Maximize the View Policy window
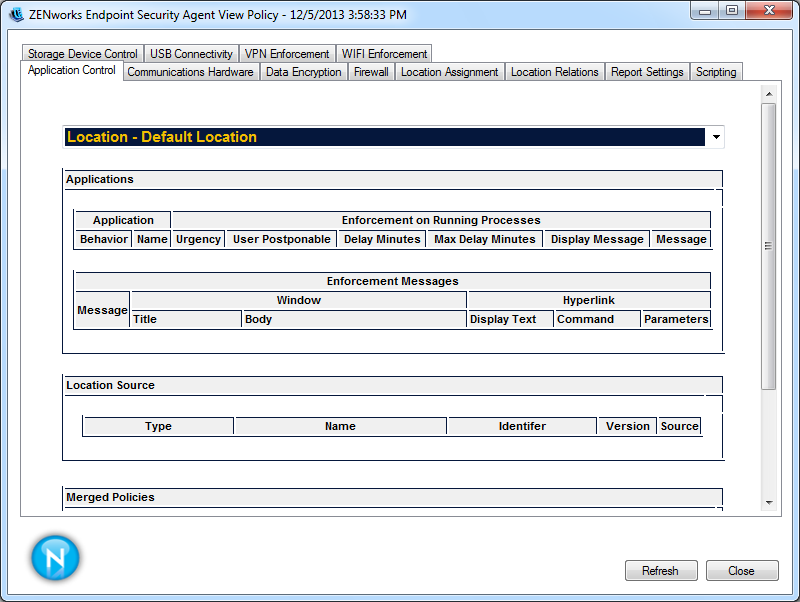The height and width of the screenshot is (602, 800). pyautogui.click(x=732, y=11)
